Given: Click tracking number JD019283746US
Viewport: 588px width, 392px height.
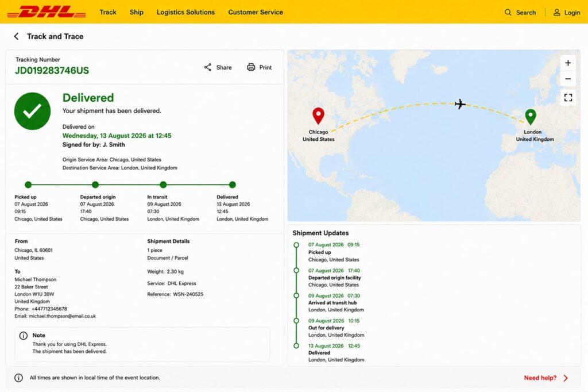Looking at the screenshot, I should [x=52, y=71].
